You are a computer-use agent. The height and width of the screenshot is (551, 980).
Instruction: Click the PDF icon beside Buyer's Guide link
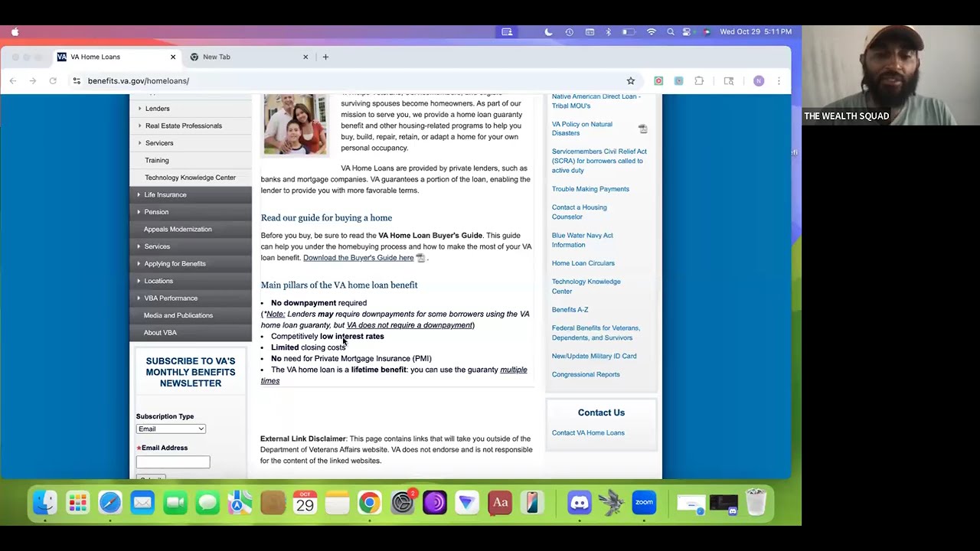(420, 258)
